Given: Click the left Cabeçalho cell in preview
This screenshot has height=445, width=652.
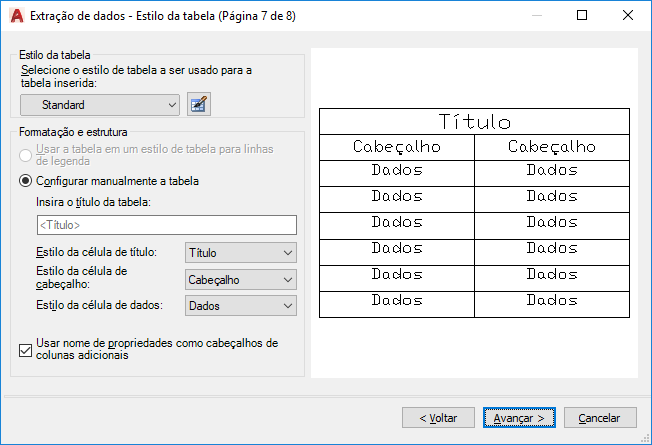Looking at the screenshot, I should (x=397, y=147).
